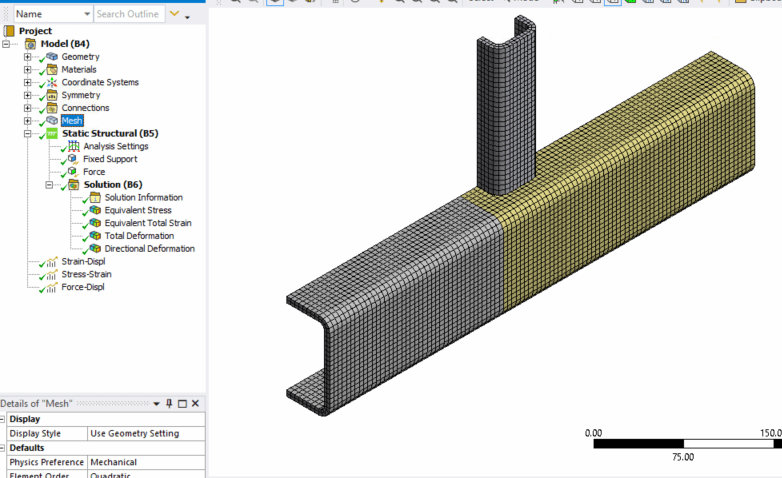Click the Equivalent Stress result icon
Viewport: 782px width, 478px height.
(95, 210)
